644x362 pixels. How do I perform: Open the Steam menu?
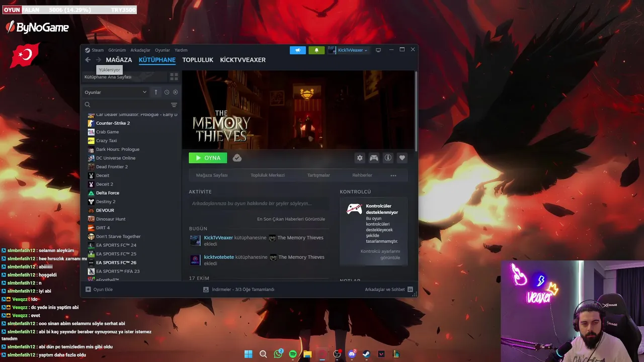95,50
